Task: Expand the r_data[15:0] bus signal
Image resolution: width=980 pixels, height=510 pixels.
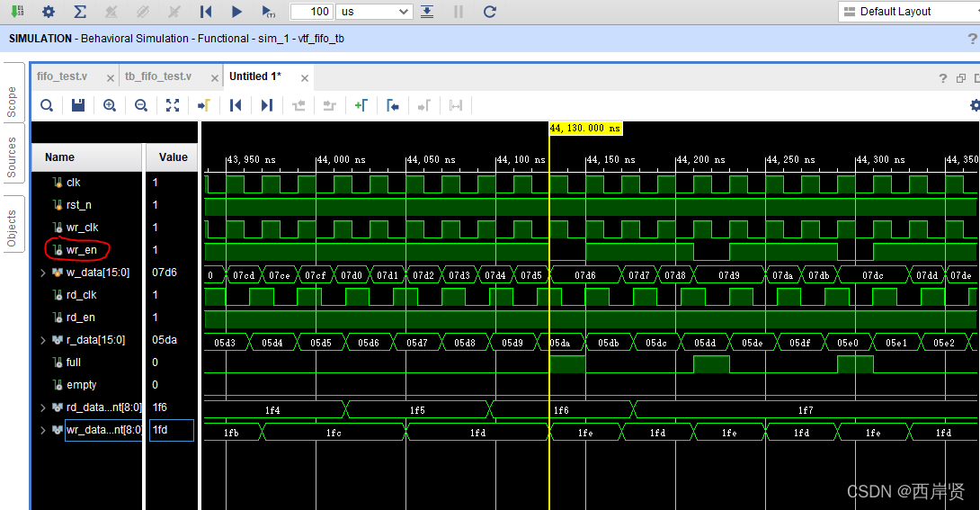Action: pos(43,340)
